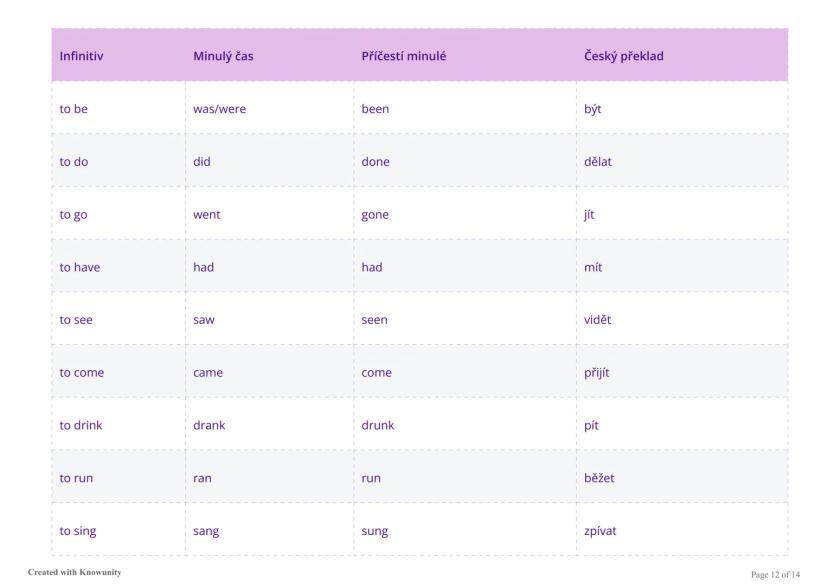This screenshot has width=828, height=586.
Task: Click the 'Infinitiv' column header
Action: pos(81,56)
